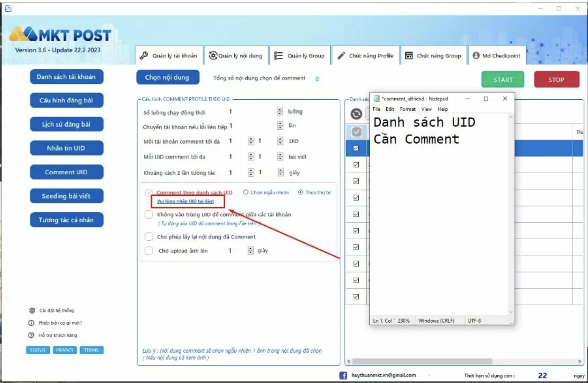The image size is (588, 383).
Task: Click the app icon in the title bar
Action: (8, 8)
